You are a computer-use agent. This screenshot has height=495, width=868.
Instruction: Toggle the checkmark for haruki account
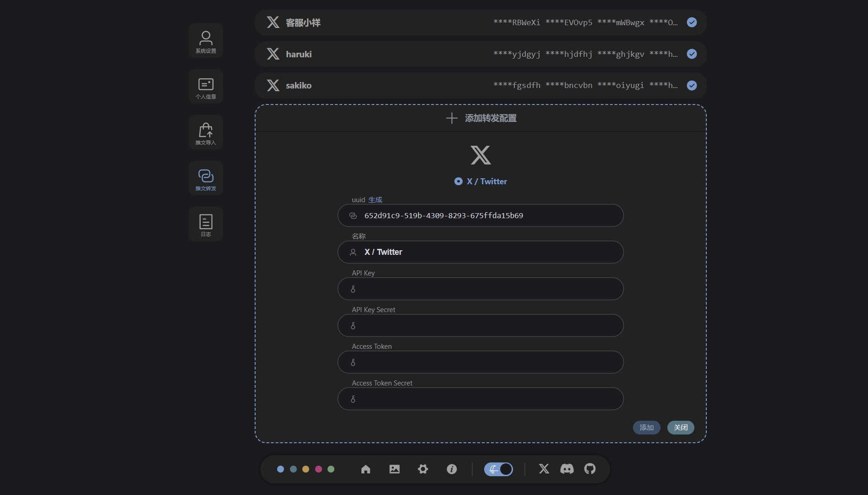692,54
